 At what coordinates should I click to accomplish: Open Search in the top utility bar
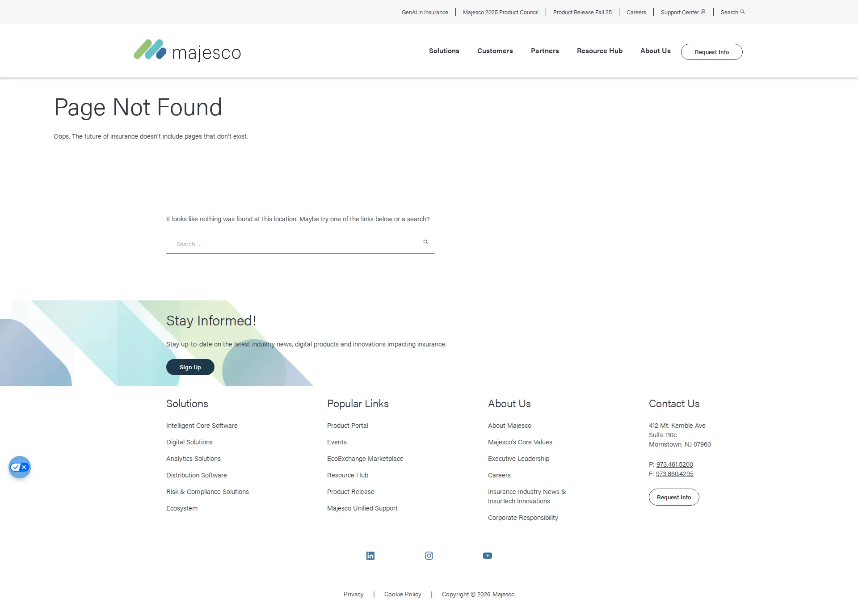coord(732,12)
